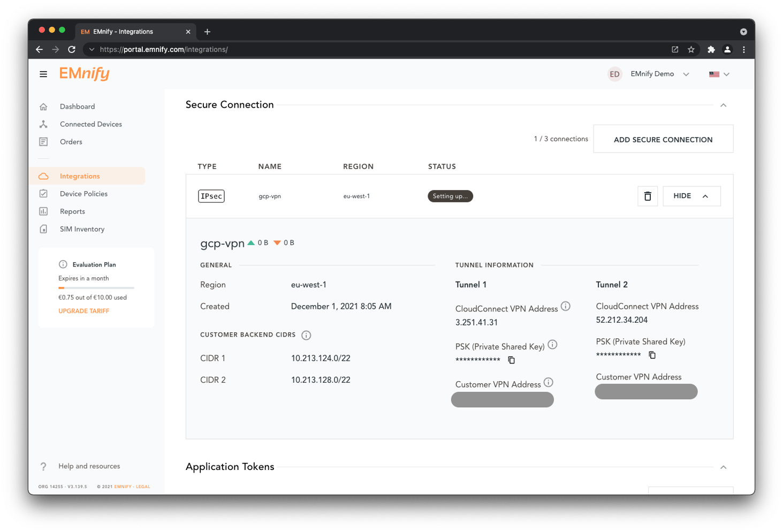
Task: Open the Reports section
Action: tap(72, 211)
